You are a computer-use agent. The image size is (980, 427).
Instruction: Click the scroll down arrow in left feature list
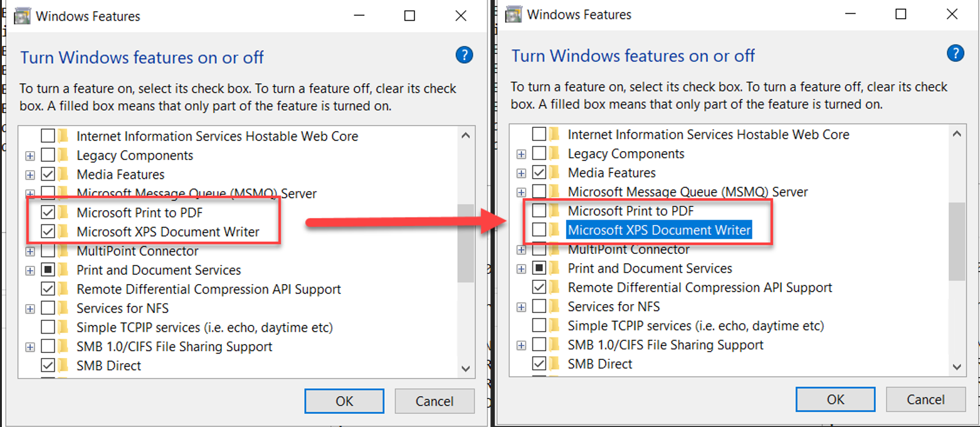[x=466, y=369]
